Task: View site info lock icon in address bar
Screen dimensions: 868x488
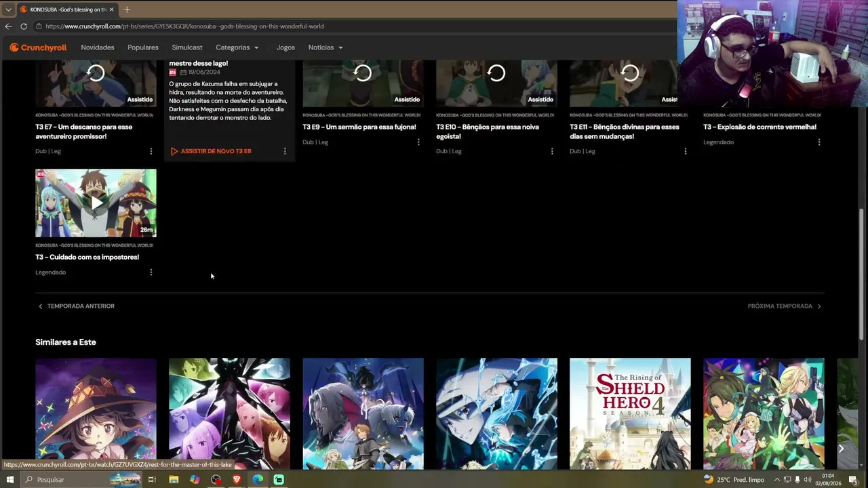Action: (39, 26)
